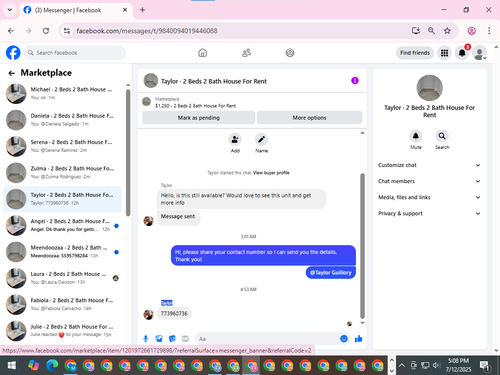Open Chrome zoom magnifier icon
This screenshot has height=375, width=500.
tap(431, 31)
